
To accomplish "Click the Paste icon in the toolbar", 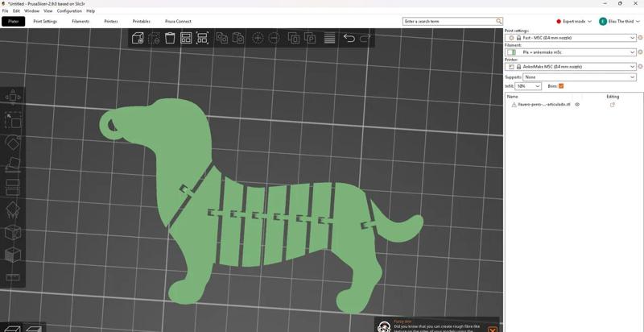I will [238, 38].
